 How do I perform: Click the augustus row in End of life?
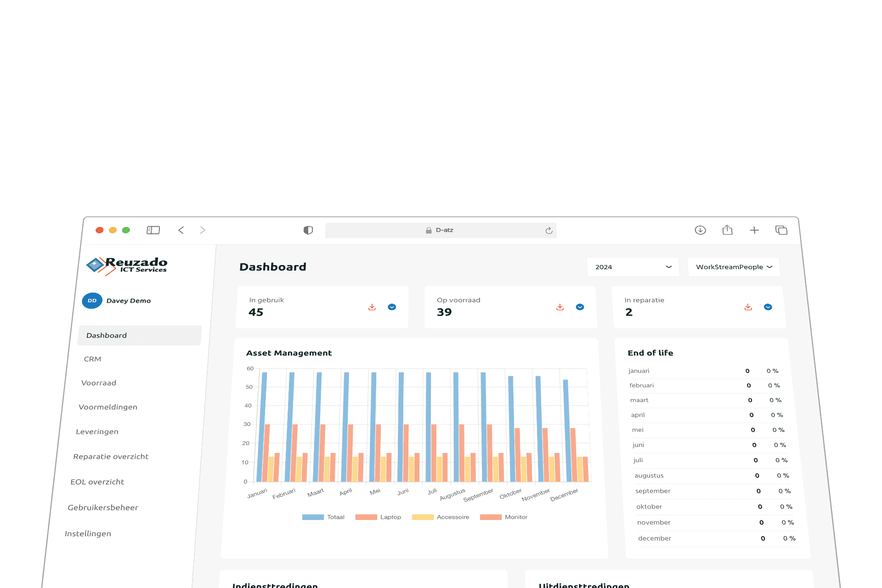713,476
